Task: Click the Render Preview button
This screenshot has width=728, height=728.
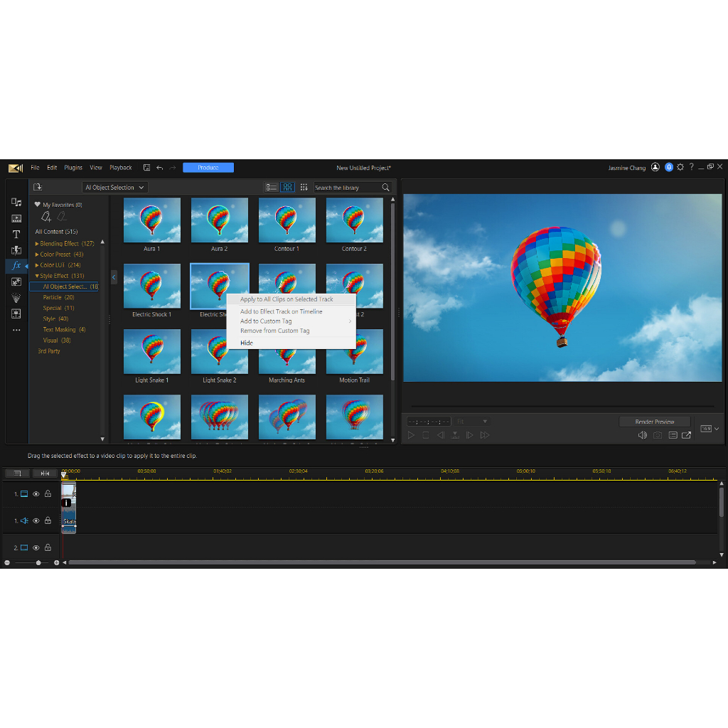Action: pyautogui.click(x=654, y=422)
